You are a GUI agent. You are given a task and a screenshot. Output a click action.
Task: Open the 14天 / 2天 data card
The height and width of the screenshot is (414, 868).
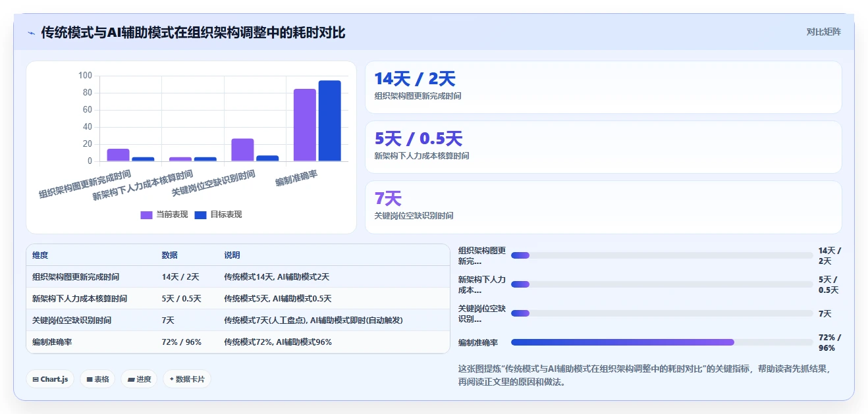click(x=603, y=87)
